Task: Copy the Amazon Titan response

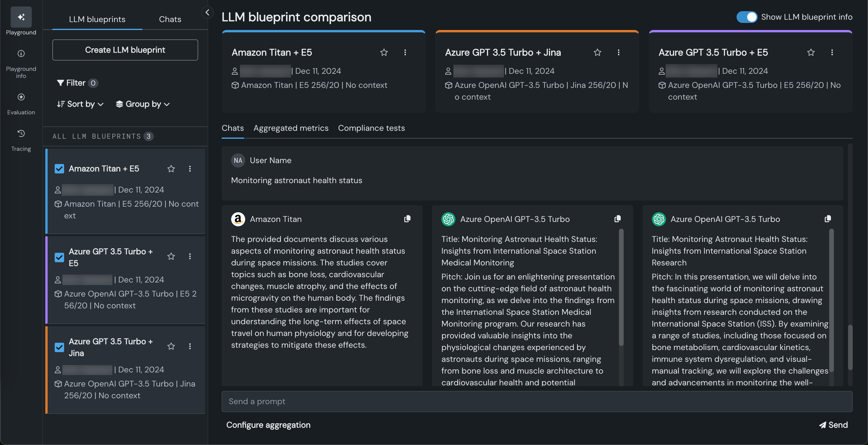Action: click(x=407, y=219)
